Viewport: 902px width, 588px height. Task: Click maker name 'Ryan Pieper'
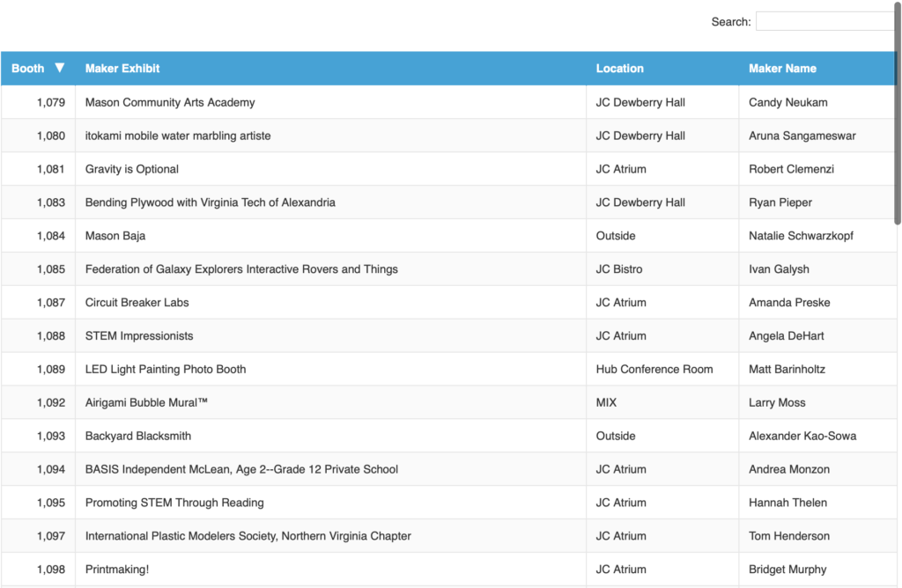point(780,202)
